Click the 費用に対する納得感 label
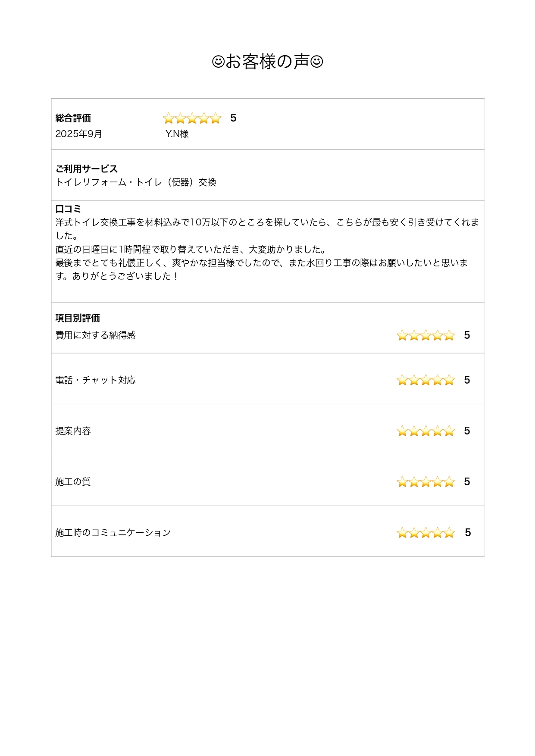 tap(95, 335)
